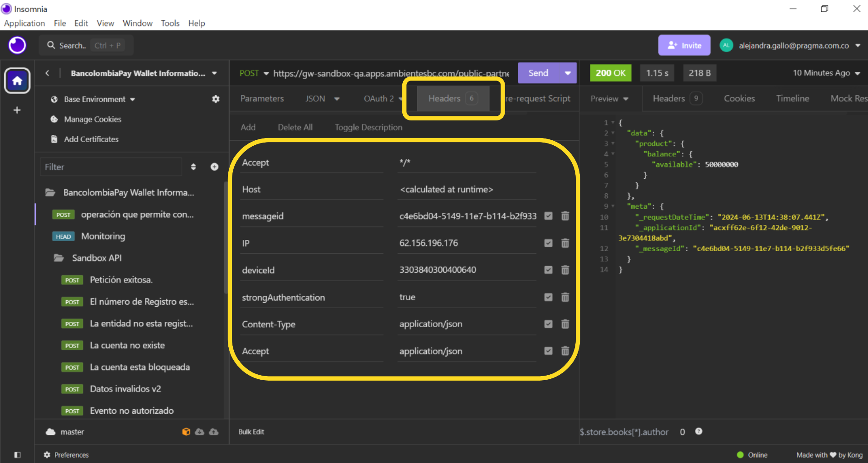Image resolution: width=868 pixels, height=463 pixels.
Task: Open the response filter help question icon
Action: coord(699,431)
